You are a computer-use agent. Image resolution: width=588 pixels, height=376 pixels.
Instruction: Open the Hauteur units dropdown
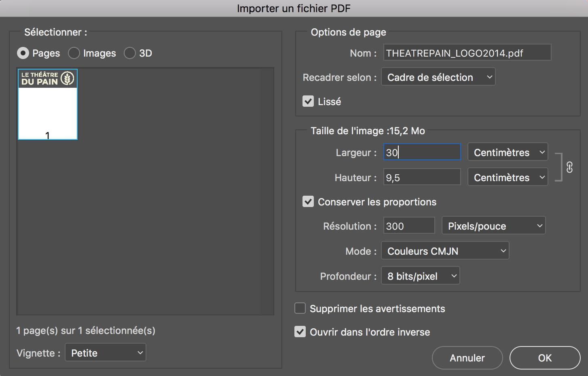point(508,177)
